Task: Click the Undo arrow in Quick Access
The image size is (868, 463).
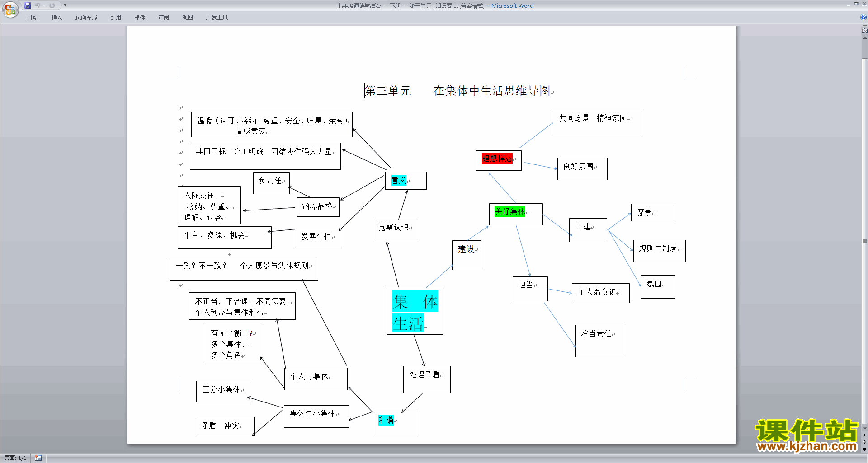Action: pyautogui.click(x=37, y=5)
